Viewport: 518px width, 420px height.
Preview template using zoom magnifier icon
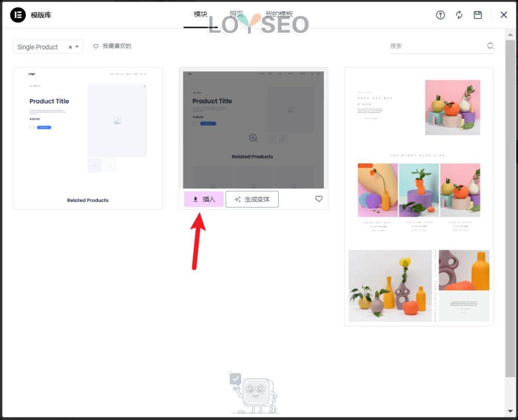[x=253, y=138]
